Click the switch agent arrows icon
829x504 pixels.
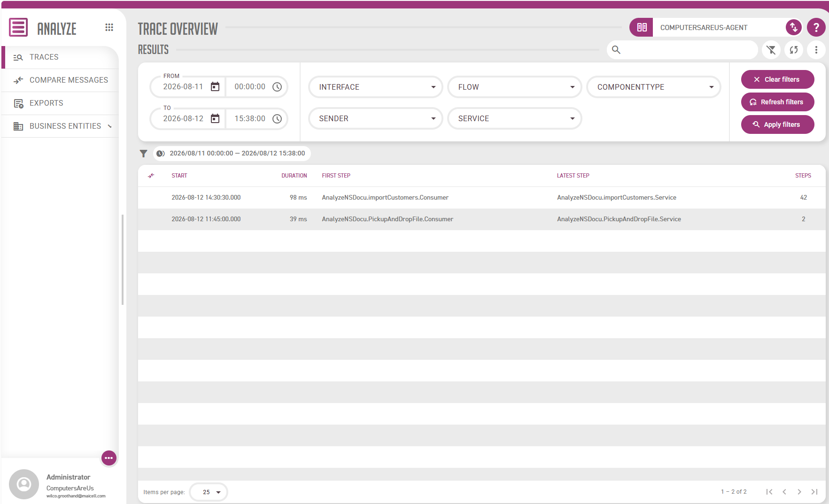coord(794,27)
